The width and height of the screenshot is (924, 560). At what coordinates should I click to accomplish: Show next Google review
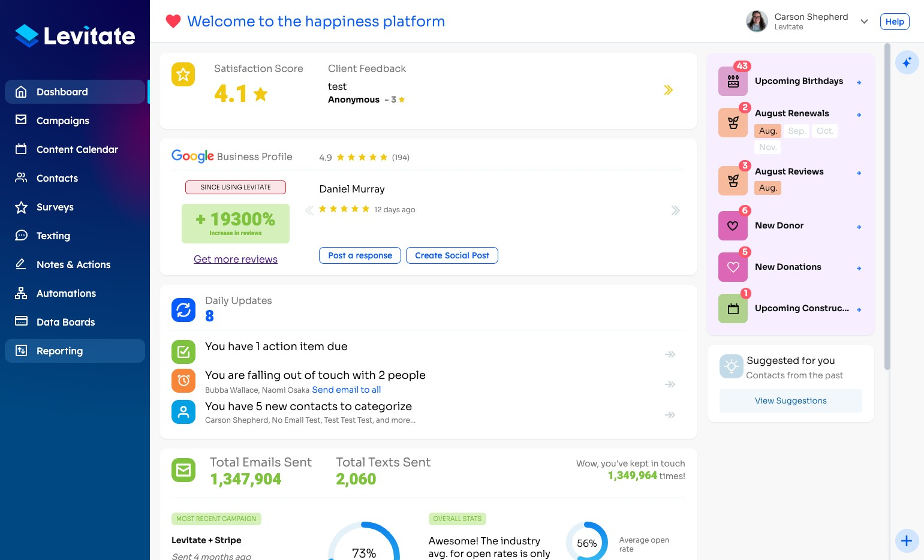coord(676,210)
